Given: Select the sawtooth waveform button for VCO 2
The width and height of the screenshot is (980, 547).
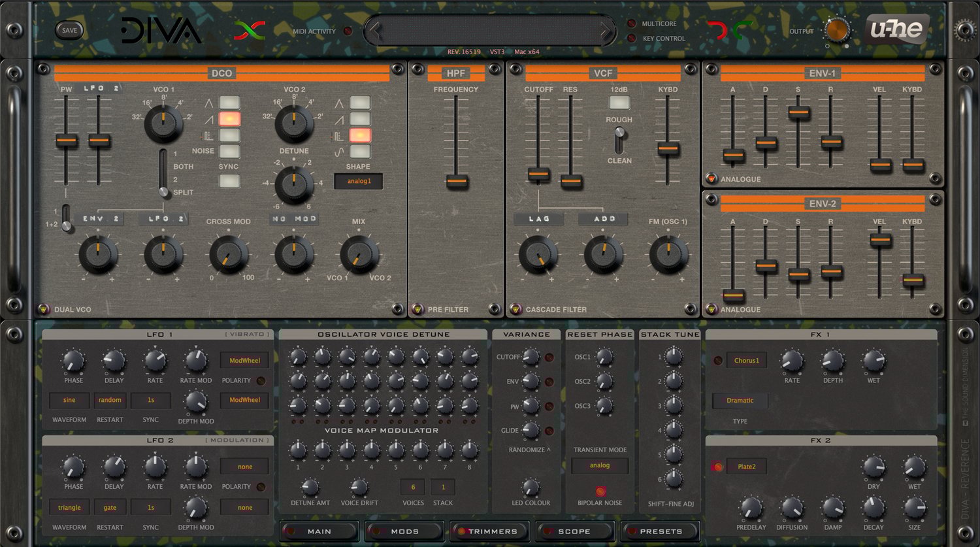Looking at the screenshot, I should coord(360,119).
